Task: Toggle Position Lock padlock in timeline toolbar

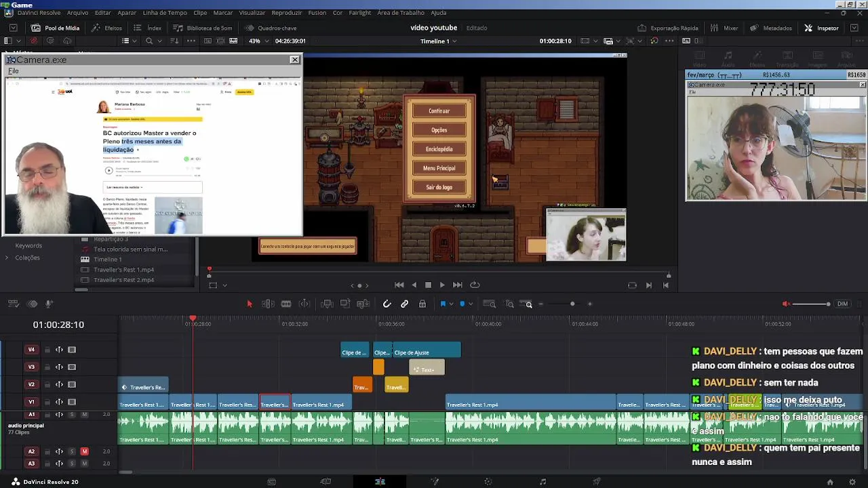Action: (x=422, y=304)
